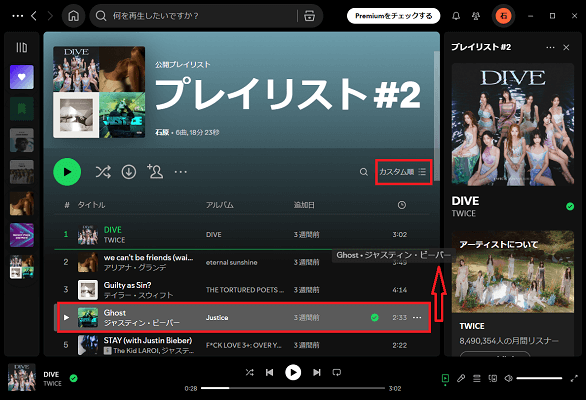Open the play queue icon
The image size is (586, 400).
(477, 378)
